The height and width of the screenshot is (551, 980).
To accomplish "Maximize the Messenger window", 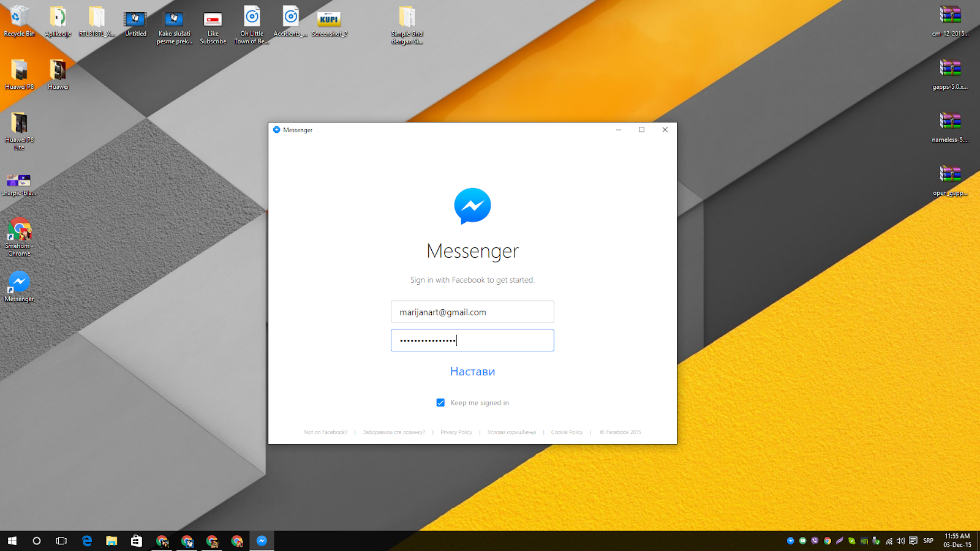I will point(641,130).
